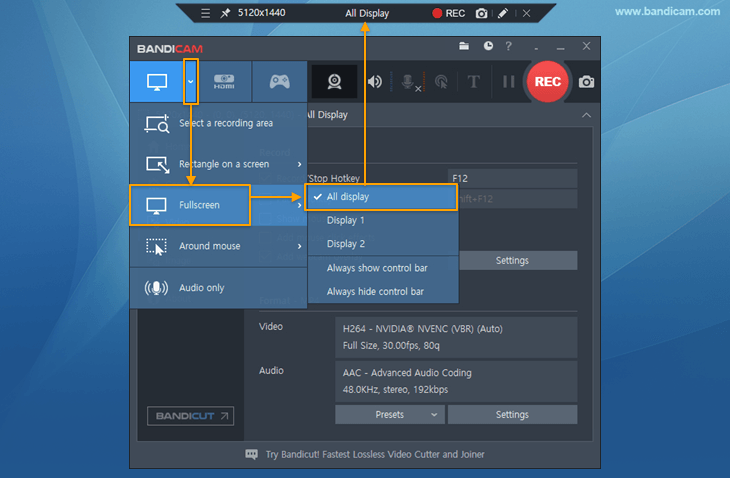Pin the top recording control bar

(225, 13)
